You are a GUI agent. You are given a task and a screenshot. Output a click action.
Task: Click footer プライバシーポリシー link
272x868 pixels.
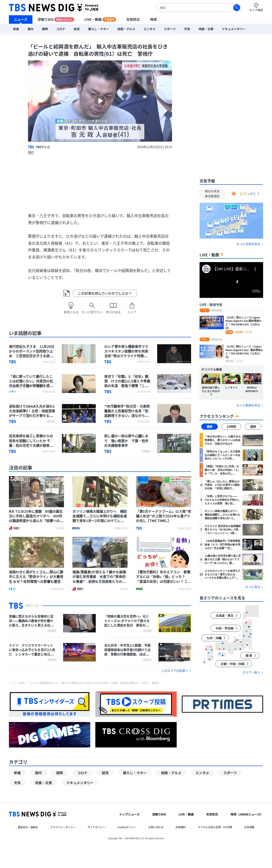click(x=63, y=827)
